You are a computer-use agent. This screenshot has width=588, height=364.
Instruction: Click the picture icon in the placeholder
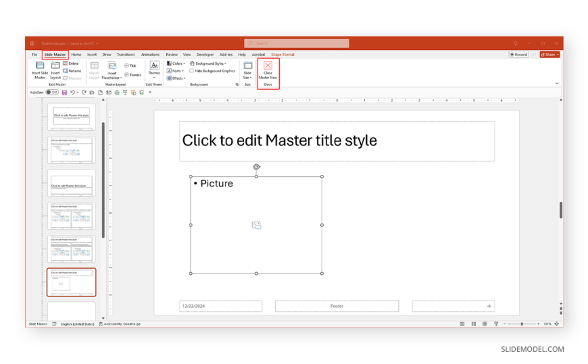pyautogui.click(x=257, y=226)
